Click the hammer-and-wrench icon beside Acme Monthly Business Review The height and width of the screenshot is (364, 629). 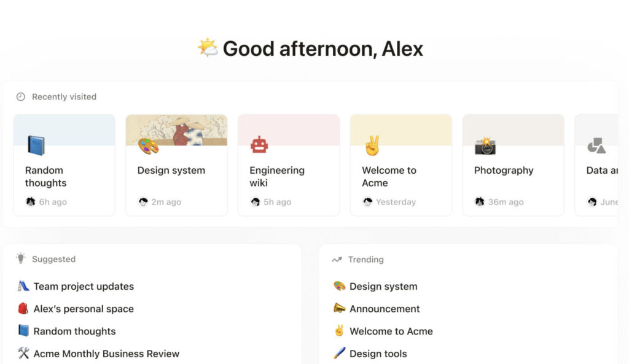[x=23, y=354]
